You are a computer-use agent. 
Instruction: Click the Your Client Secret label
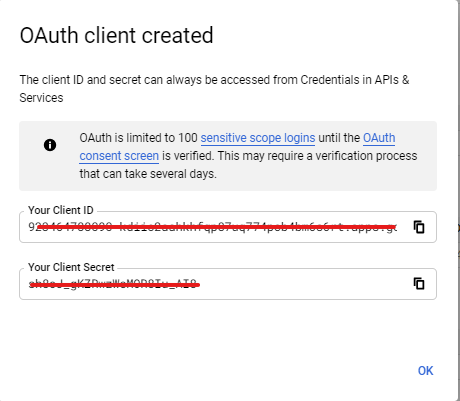(x=71, y=267)
